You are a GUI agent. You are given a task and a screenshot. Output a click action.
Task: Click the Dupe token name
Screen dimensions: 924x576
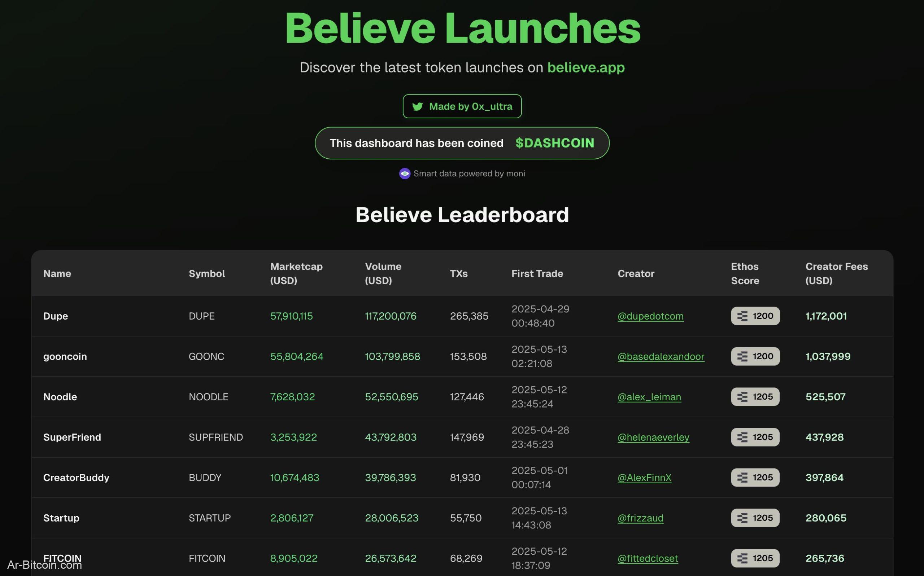pyautogui.click(x=56, y=316)
